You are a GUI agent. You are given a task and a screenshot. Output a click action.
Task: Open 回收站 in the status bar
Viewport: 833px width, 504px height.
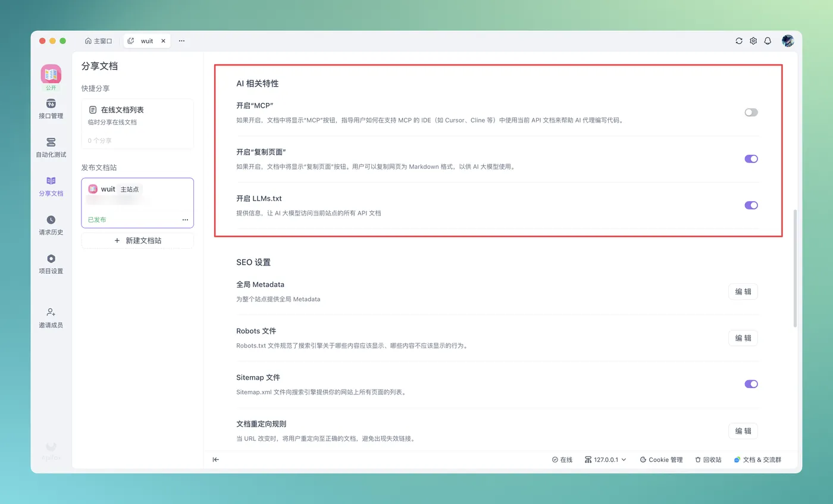[x=708, y=460]
